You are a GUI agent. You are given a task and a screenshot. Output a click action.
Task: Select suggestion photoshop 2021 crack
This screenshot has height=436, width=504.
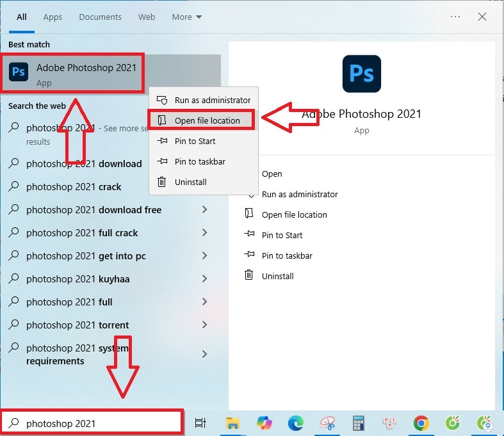click(x=74, y=187)
